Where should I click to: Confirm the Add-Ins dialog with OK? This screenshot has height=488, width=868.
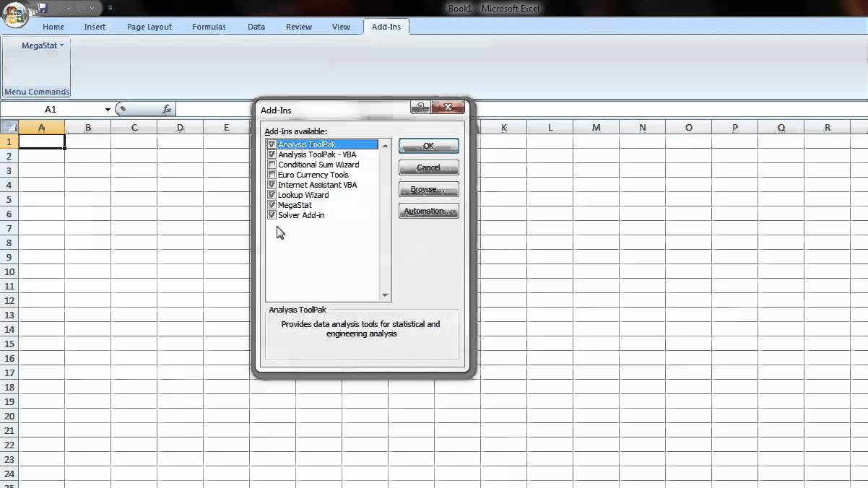point(429,146)
